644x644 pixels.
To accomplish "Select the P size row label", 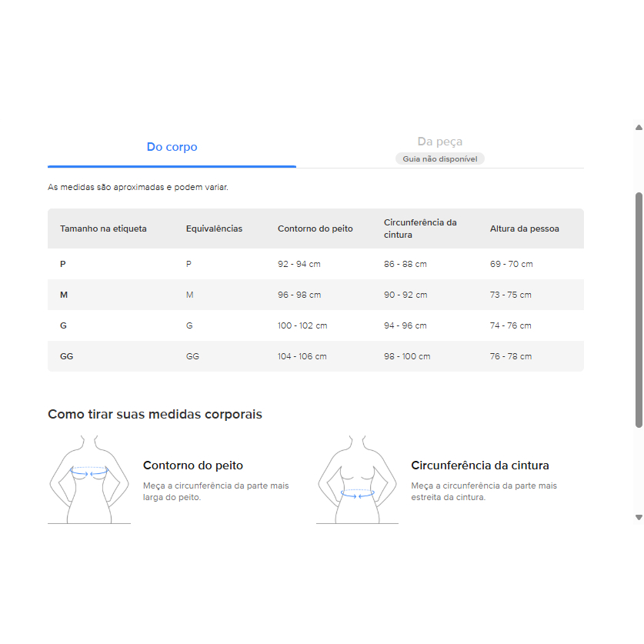I will (x=63, y=264).
